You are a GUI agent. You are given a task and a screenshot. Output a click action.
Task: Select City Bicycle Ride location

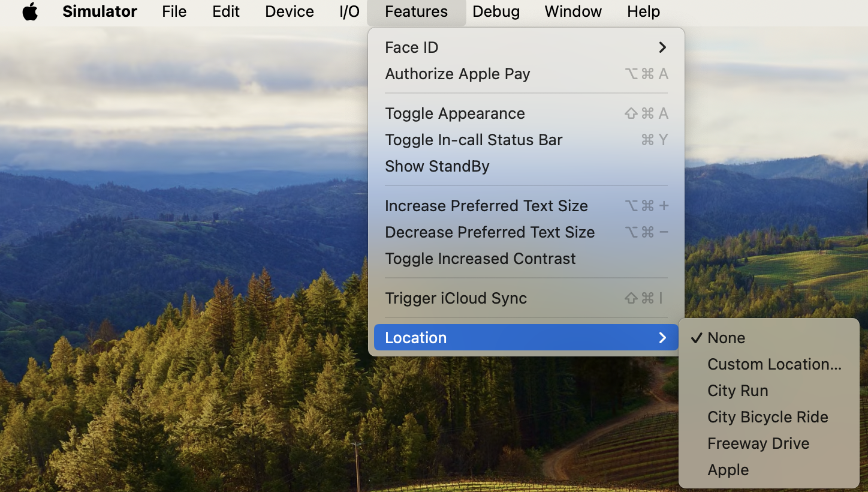pyautogui.click(x=769, y=416)
